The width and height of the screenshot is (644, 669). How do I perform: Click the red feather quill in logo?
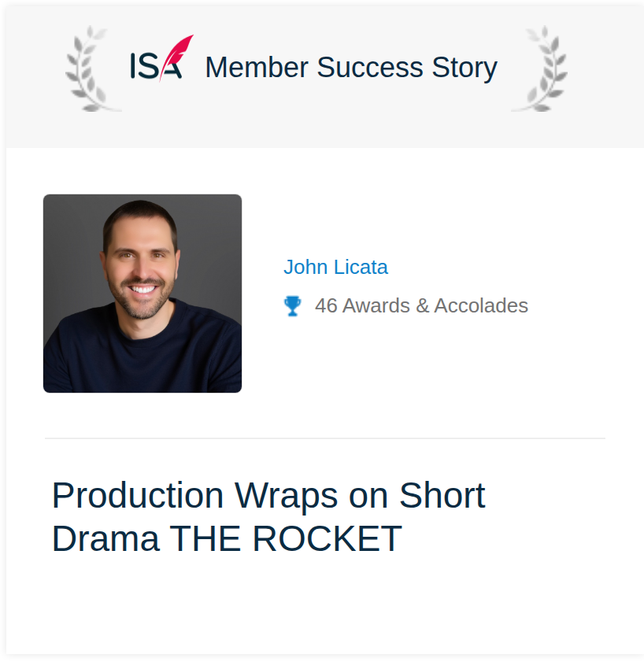click(x=176, y=57)
